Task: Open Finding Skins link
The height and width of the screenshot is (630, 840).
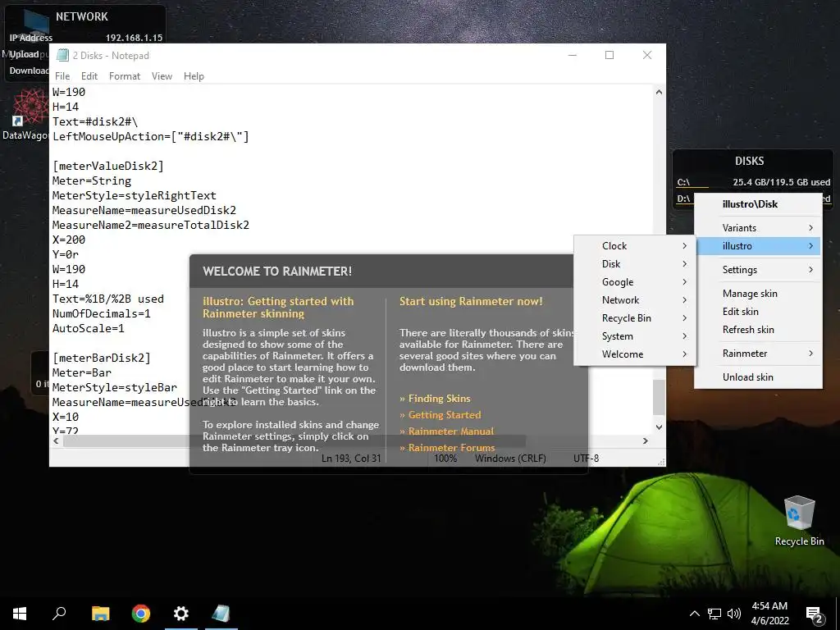Action: (440, 398)
